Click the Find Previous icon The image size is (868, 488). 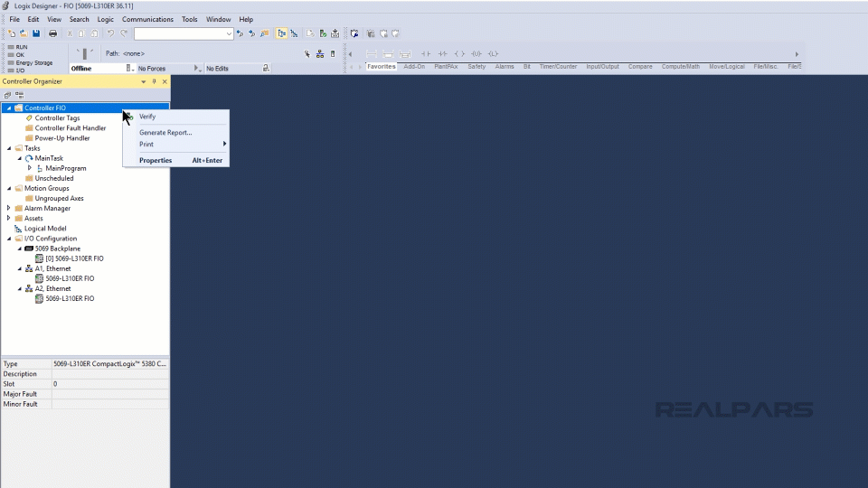tap(240, 33)
